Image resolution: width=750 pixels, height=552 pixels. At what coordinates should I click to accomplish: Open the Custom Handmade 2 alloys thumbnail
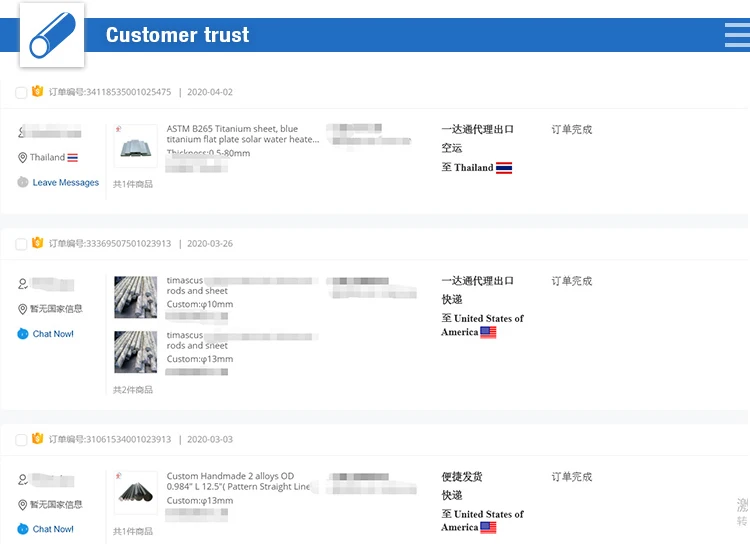tap(136, 492)
